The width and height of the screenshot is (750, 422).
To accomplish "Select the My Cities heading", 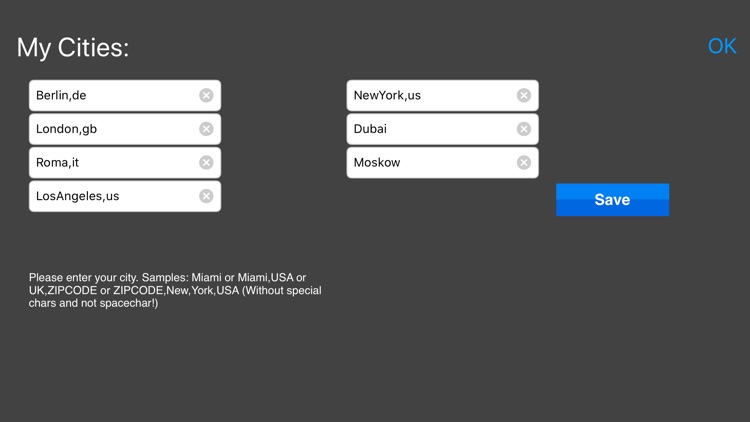I will (73, 48).
